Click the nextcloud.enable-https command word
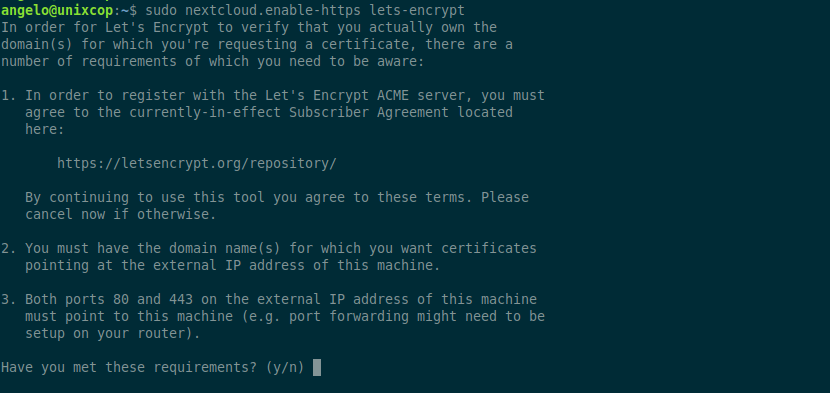The height and width of the screenshot is (393, 830). (x=273, y=10)
